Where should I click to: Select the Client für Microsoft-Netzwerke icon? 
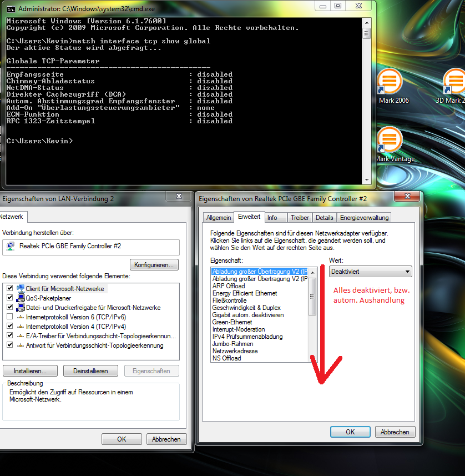[21, 288]
